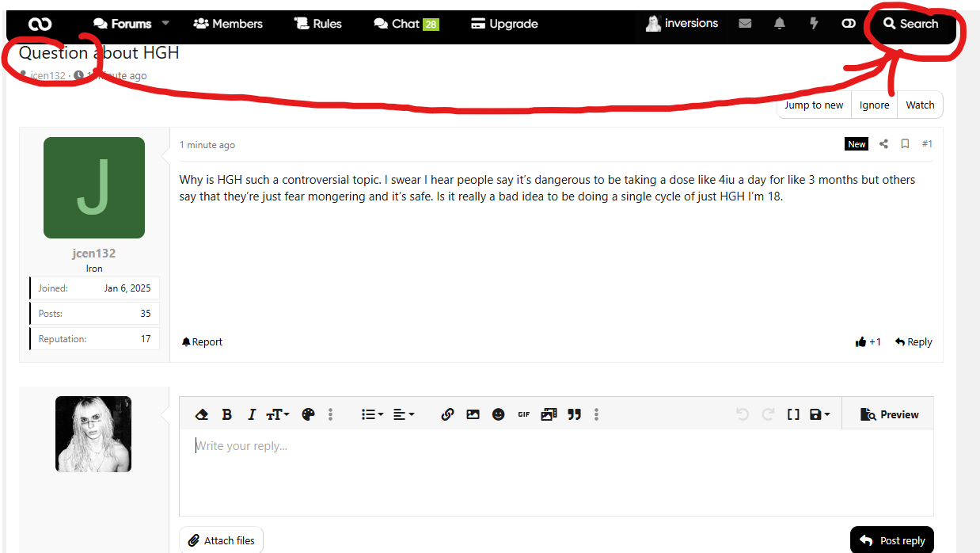
Task: Click the lightning bolt icon in navbar
Action: click(x=814, y=24)
